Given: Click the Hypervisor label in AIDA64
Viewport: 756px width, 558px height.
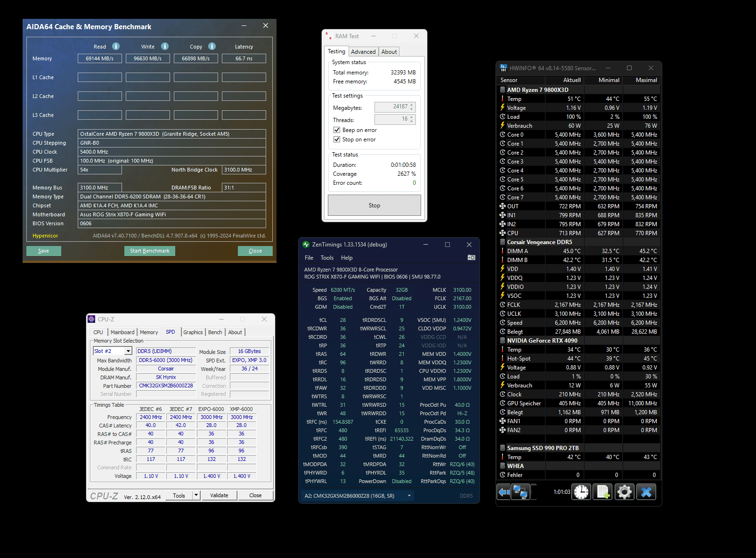Looking at the screenshot, I should (x=45, y=236).
